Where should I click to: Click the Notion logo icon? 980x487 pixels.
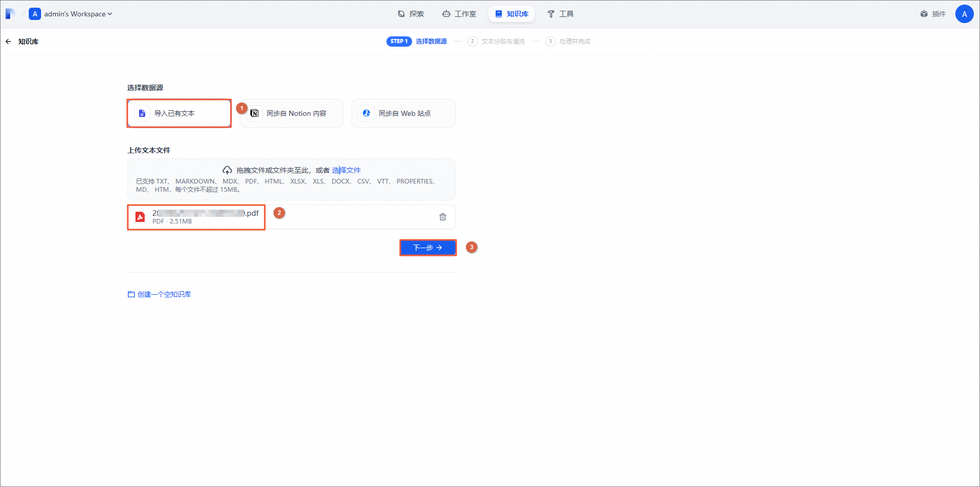pos(254,113)
